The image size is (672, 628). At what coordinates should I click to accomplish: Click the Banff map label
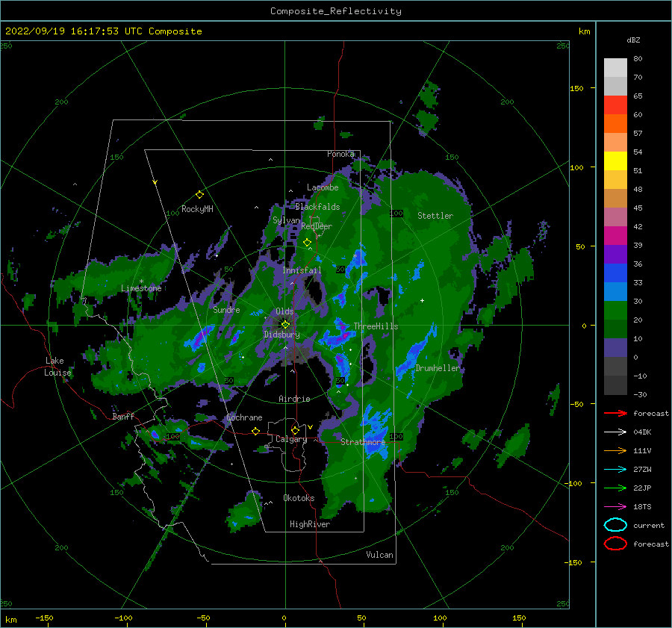[123, 417]
